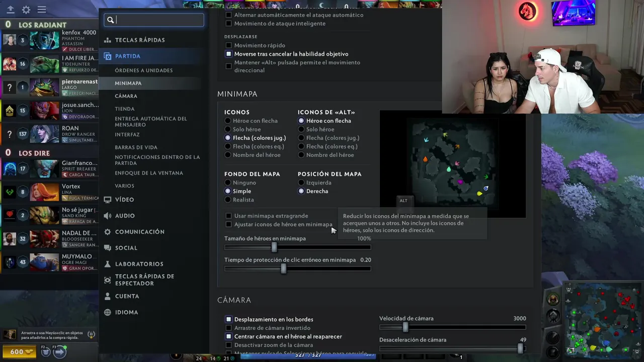Focus the settings search input field
Image resolution: width=644 pixels, height=362 pixels.
[153, 20]
